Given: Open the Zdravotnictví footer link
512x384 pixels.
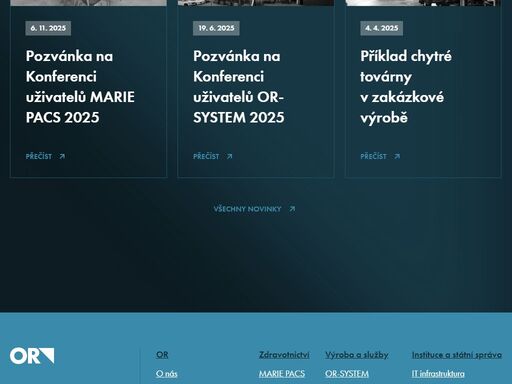Looking at the screenshot, I should click(284, 355).
